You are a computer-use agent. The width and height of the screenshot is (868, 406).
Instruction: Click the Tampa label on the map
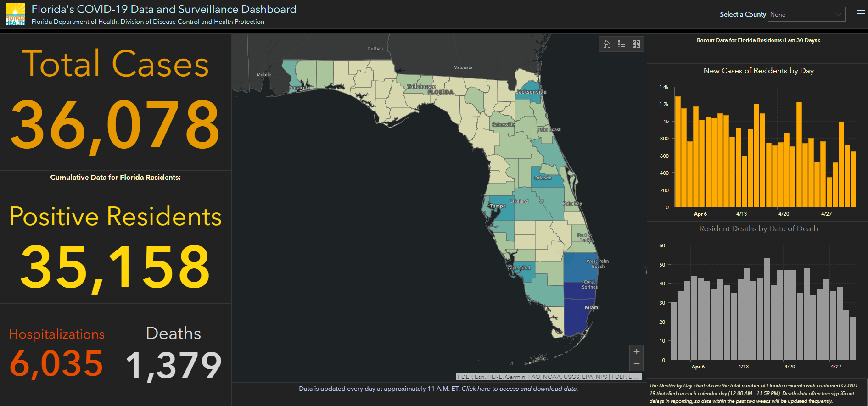[498, 206]
